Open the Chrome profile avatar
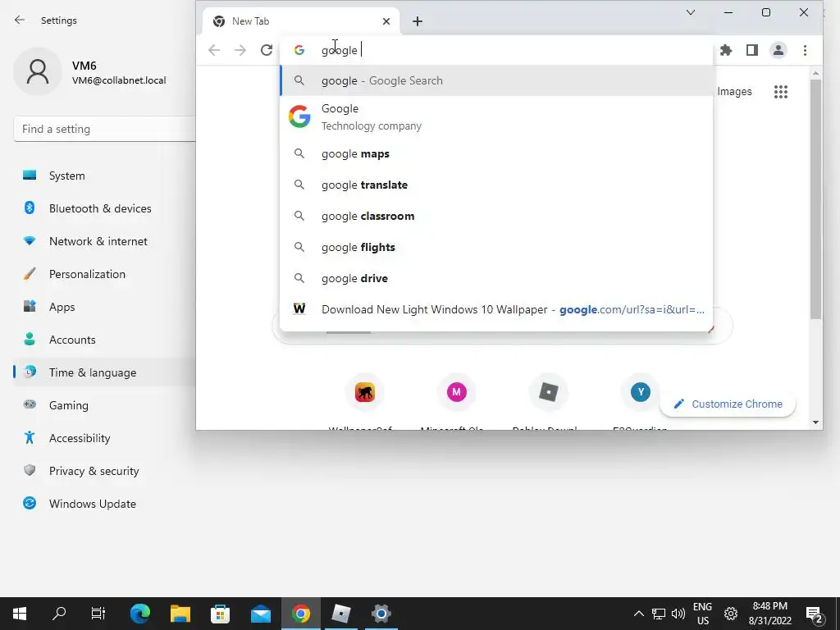 pyautogui.click(x=778, y=50)
